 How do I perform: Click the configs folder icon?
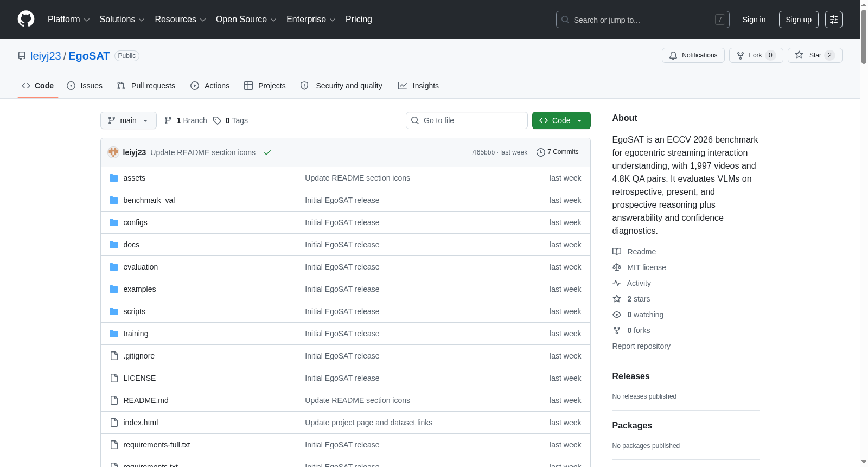pos(114,222)
